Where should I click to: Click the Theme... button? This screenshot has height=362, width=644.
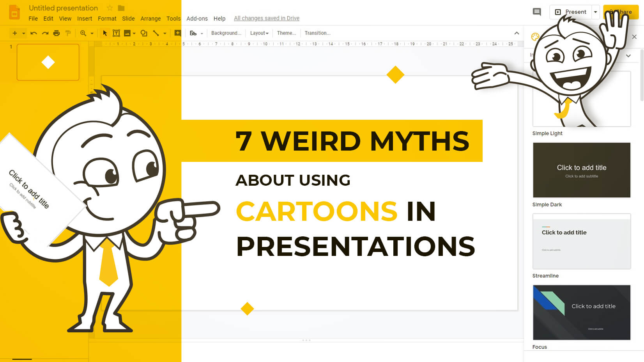pyautogui.click(x=287, y=33)
